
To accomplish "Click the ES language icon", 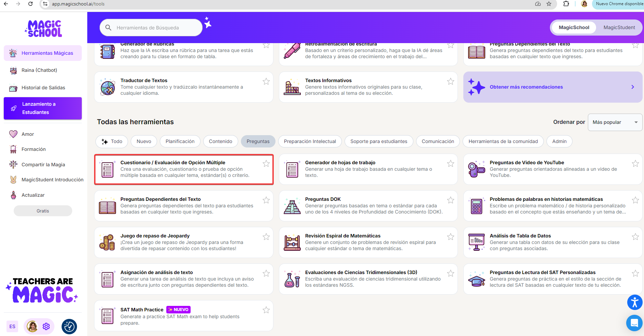I will [x=12, y=326].
